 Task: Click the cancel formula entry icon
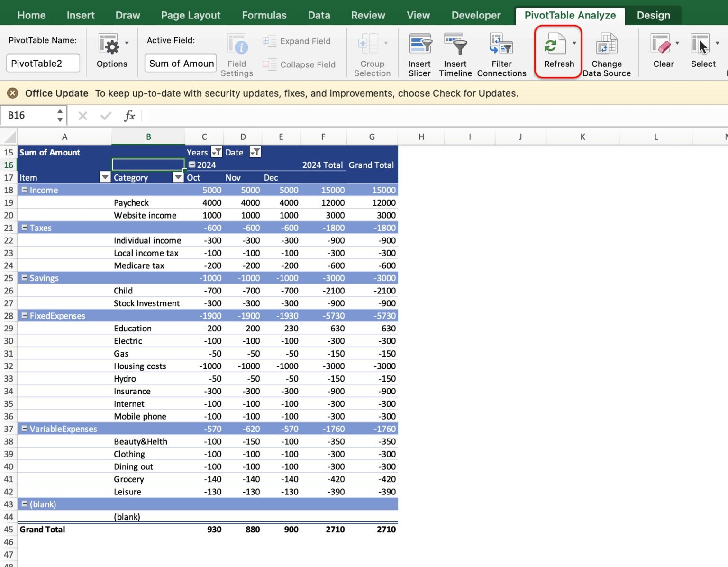83,116
